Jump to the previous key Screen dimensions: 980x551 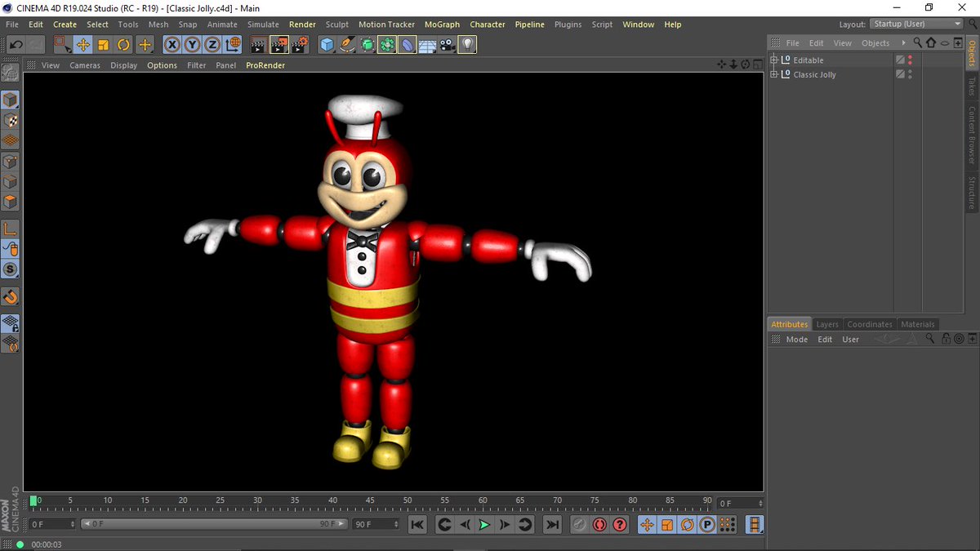pyautogui.click(x=444, y=525)
